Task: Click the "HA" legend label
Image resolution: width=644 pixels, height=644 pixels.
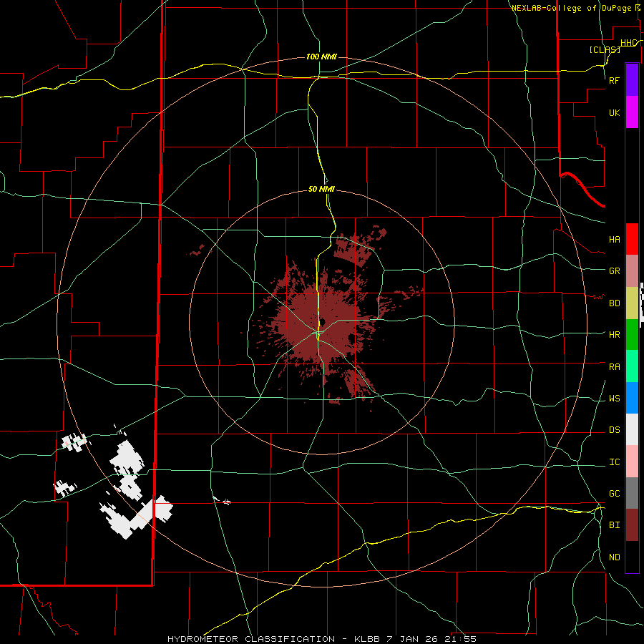Action: [x=614, y=240]
